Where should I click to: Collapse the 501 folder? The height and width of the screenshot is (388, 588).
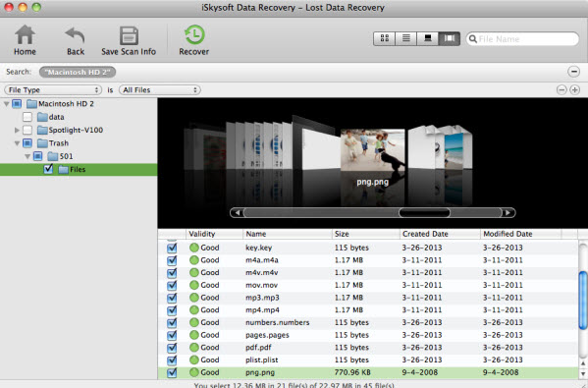(x=27, y=156)
